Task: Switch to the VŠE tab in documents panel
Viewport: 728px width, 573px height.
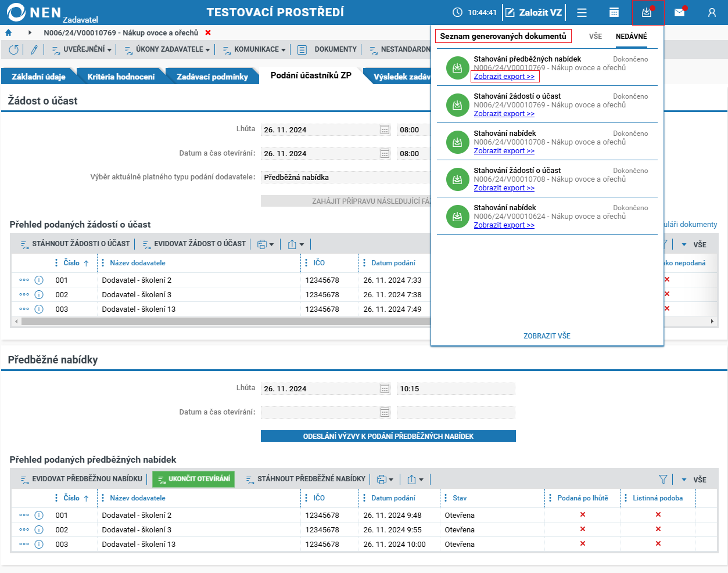Action: click(596, 36)
